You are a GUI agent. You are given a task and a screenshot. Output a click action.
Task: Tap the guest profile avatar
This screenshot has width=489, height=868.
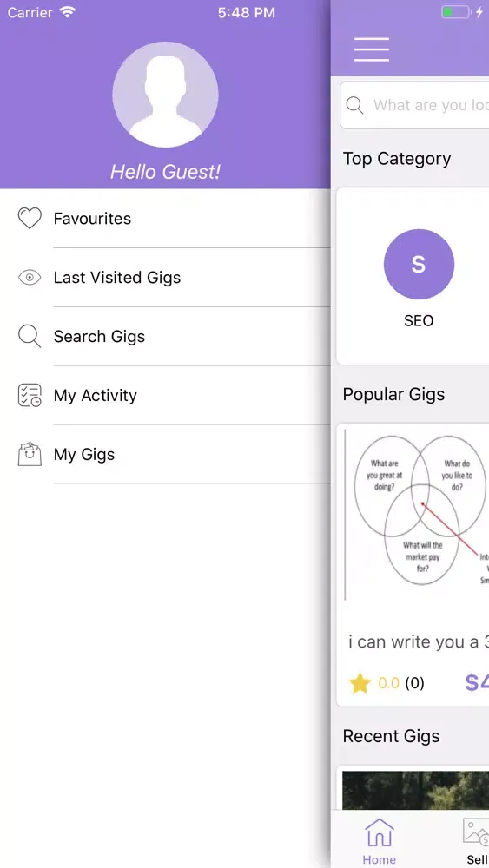(x=165, y=95)
